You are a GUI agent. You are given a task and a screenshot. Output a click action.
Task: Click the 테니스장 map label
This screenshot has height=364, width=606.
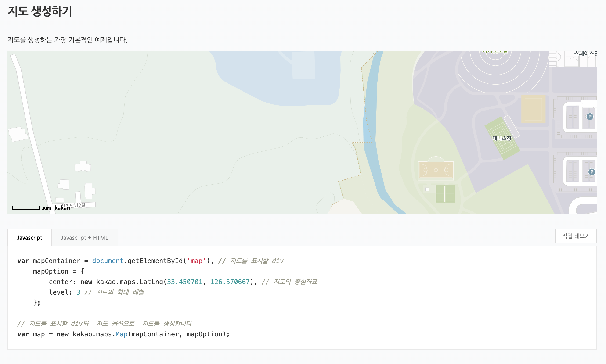click(502, 138)
